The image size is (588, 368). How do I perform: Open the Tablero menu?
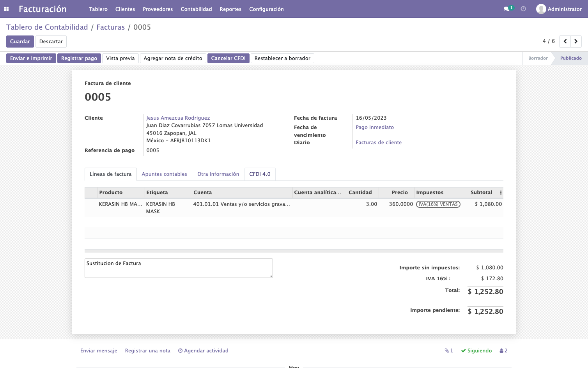pos(98,9)
